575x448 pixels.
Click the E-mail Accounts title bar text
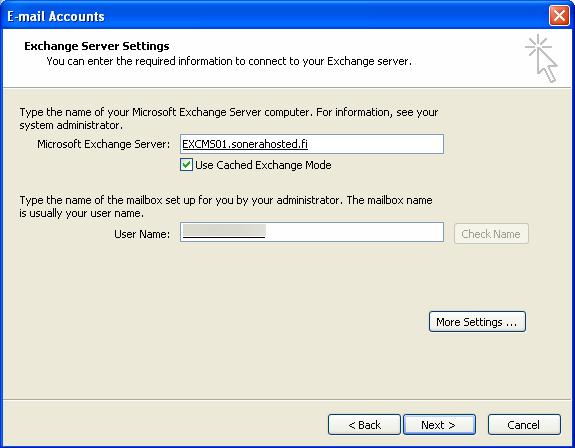tap(56, 16)
